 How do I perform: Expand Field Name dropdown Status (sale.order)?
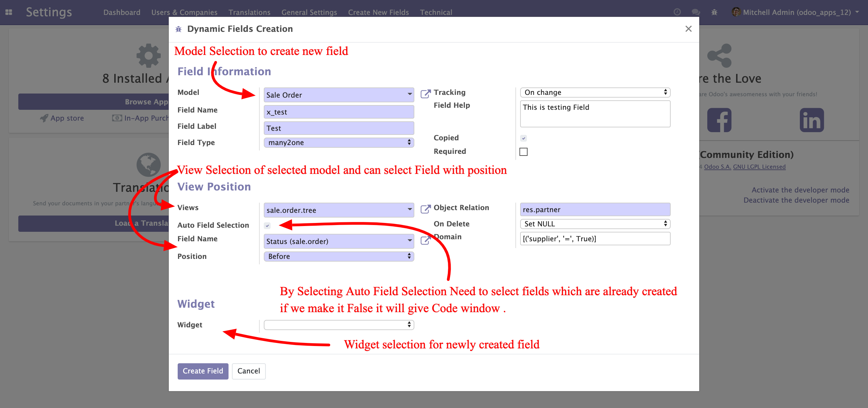tap(339, 241)
